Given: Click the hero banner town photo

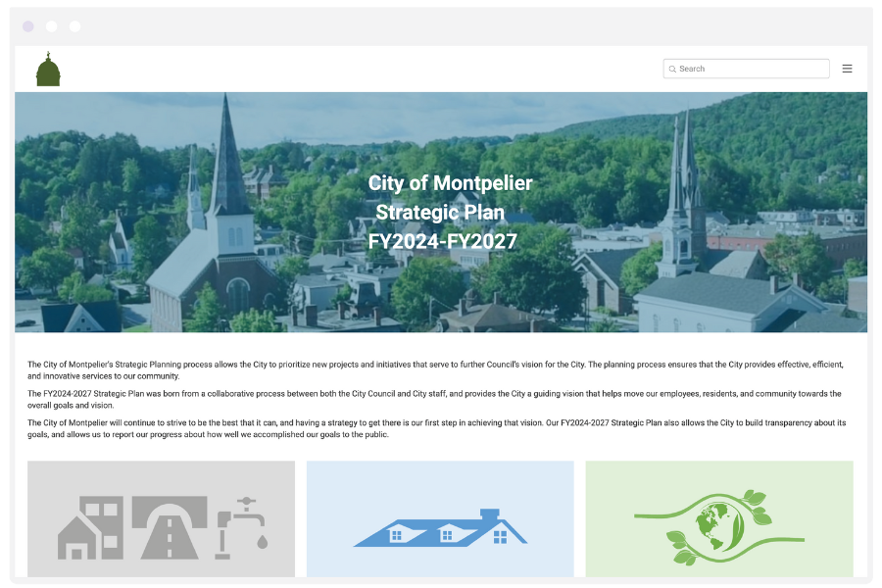Looking at the screenshot, I should (441, 212).
